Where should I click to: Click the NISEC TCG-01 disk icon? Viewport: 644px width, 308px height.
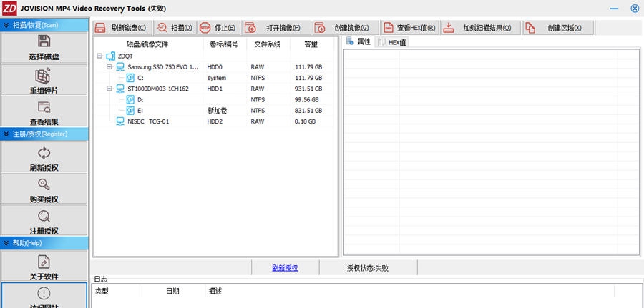pos(120,121)
